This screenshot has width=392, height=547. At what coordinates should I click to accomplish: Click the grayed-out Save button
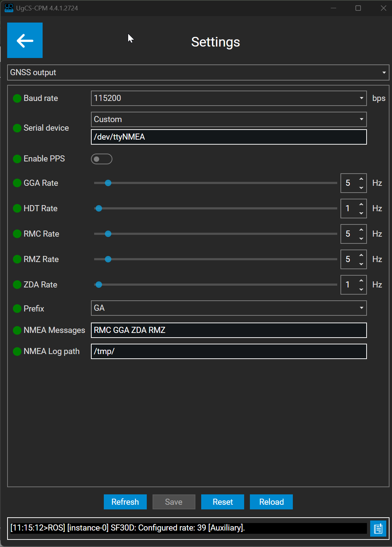(x=174, y=502)
